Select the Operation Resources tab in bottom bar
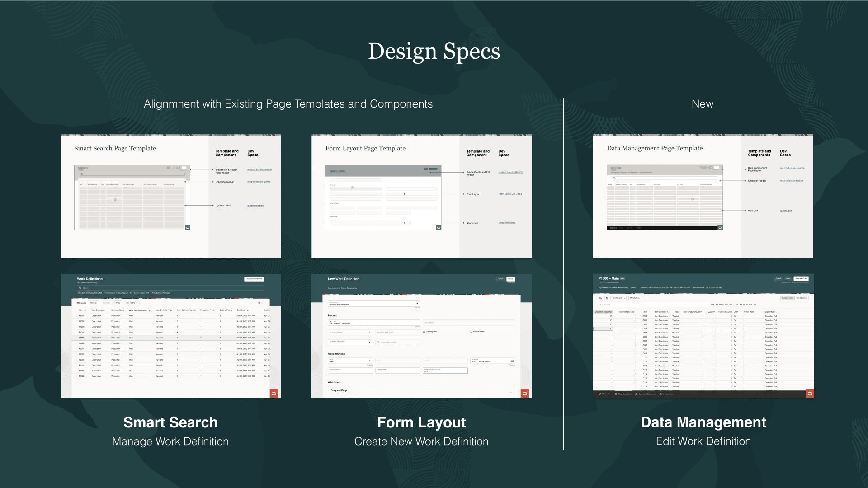The height and width of the screenshot is (488, 868). point(646,394)
